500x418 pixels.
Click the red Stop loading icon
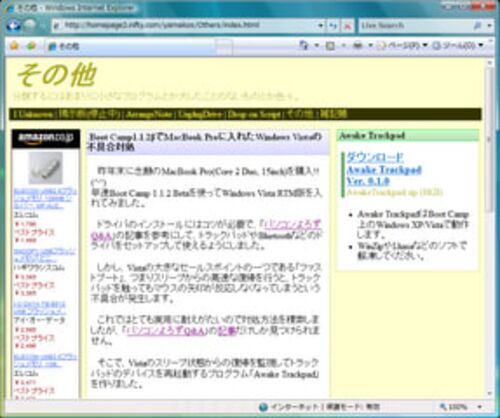click(x=347, y=26)
